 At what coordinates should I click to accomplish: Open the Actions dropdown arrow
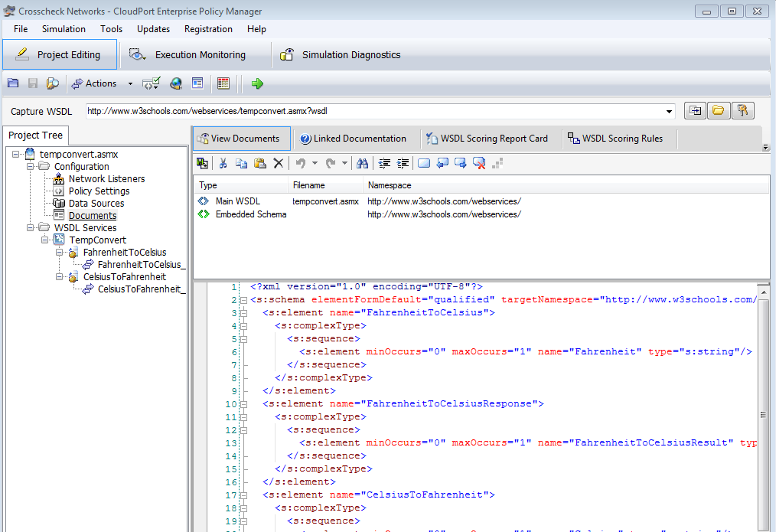(130, 83)
